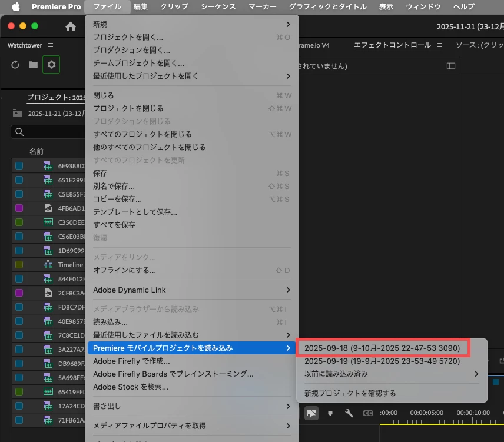Expand the Adobe Dynamic Link submenu
504x442 pixels.
coord(191,290)
